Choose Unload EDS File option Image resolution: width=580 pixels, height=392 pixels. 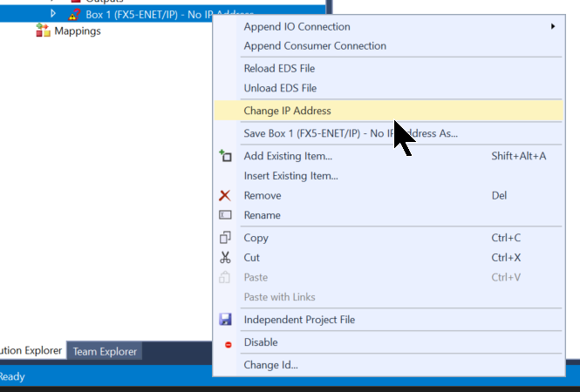pyautogui.click(x=280, y=88)
